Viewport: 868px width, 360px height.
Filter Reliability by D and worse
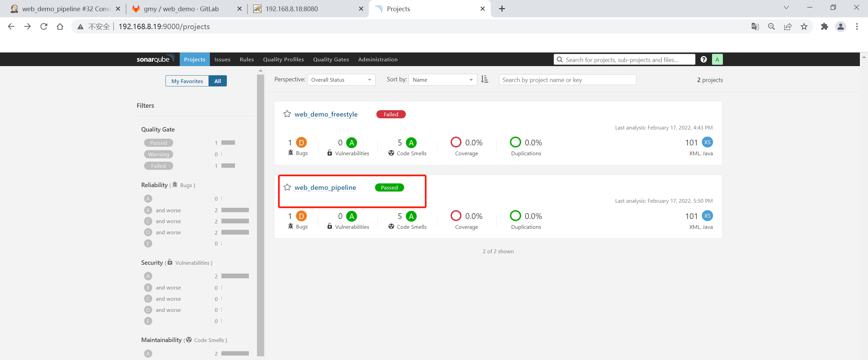pos(163,232)
